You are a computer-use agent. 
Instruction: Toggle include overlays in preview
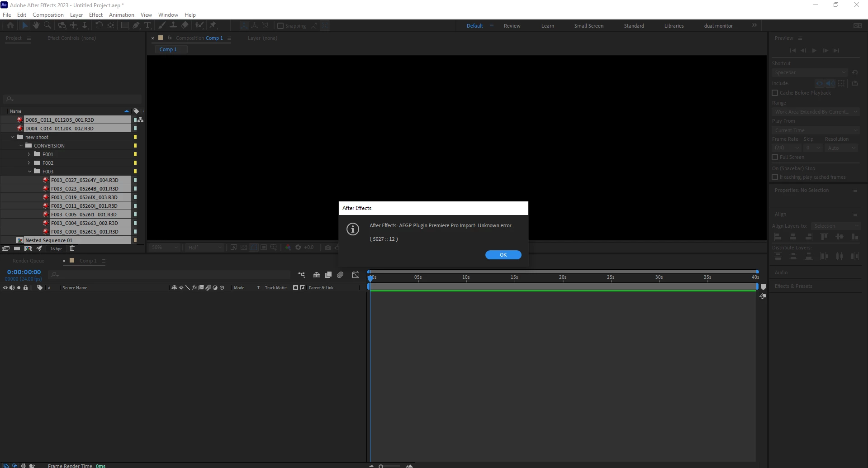pos(841,83)
